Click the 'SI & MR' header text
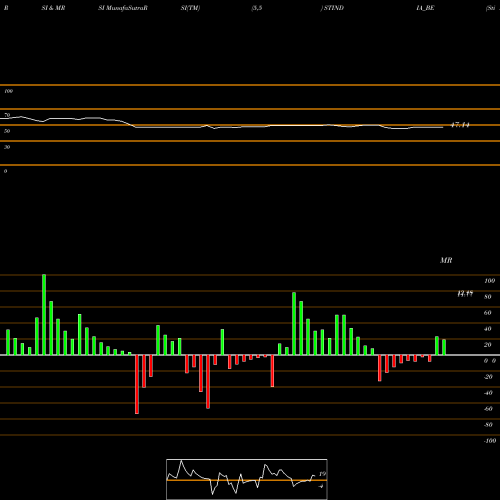Screen dimensions: 500x500 pos(53,8)
